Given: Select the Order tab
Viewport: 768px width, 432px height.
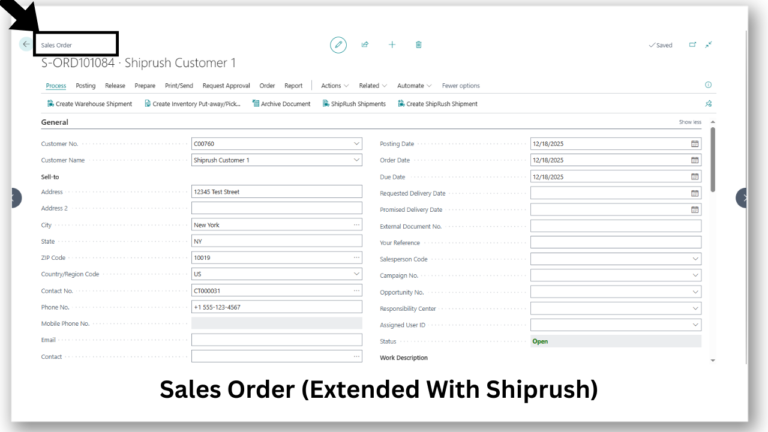Looking at the screenshot, I should [267, 86].
